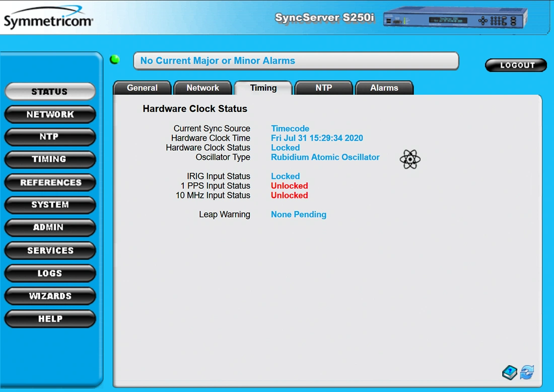Open the STATUS section in sidebar
This screenshot has width=554, height=392.
pyautogui.click(x=50, y=92)
